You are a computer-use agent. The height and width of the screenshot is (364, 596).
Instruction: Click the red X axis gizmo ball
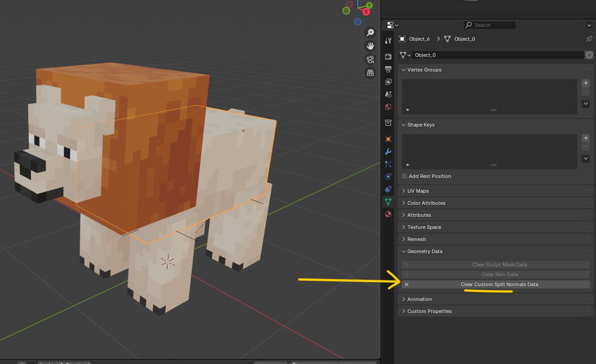tap(366, 12)
